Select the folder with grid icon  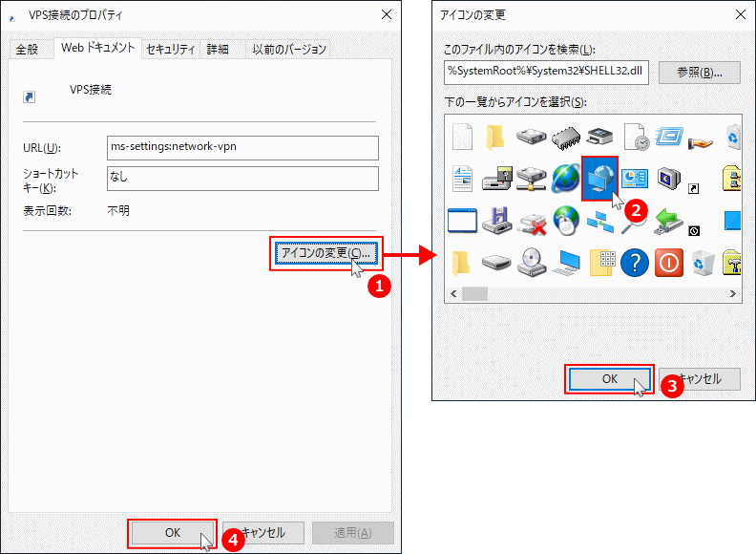(x=602, y=263)
